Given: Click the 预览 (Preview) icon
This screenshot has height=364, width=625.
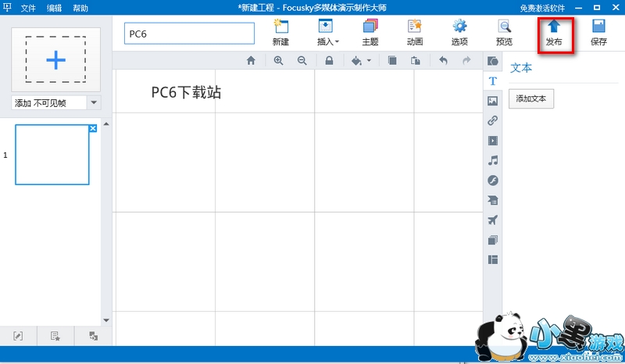Looking at the screenshot, I should click(x=504, y=32).
